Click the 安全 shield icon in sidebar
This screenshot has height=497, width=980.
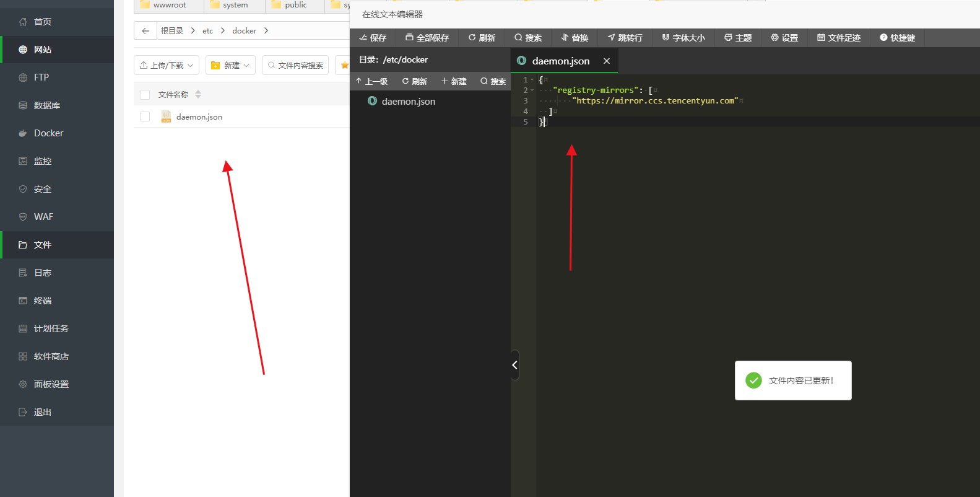click(x=23, y=189)
